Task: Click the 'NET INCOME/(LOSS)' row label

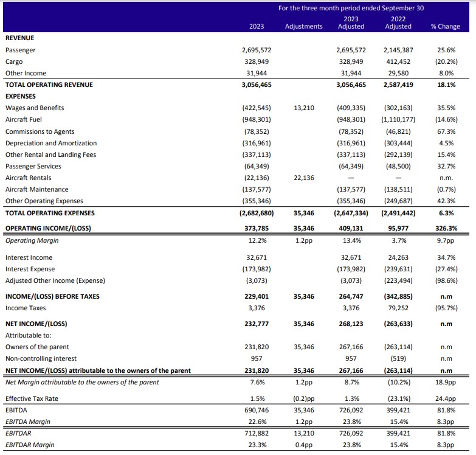Action: [36, 324]
